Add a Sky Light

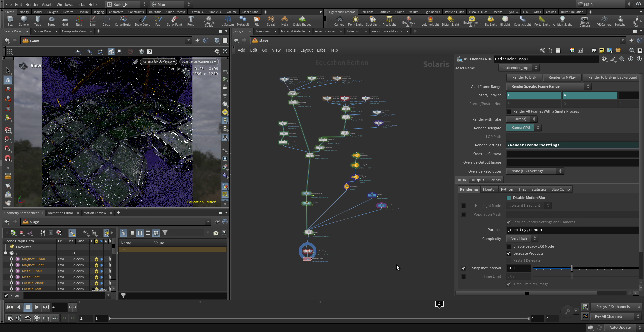491,21
